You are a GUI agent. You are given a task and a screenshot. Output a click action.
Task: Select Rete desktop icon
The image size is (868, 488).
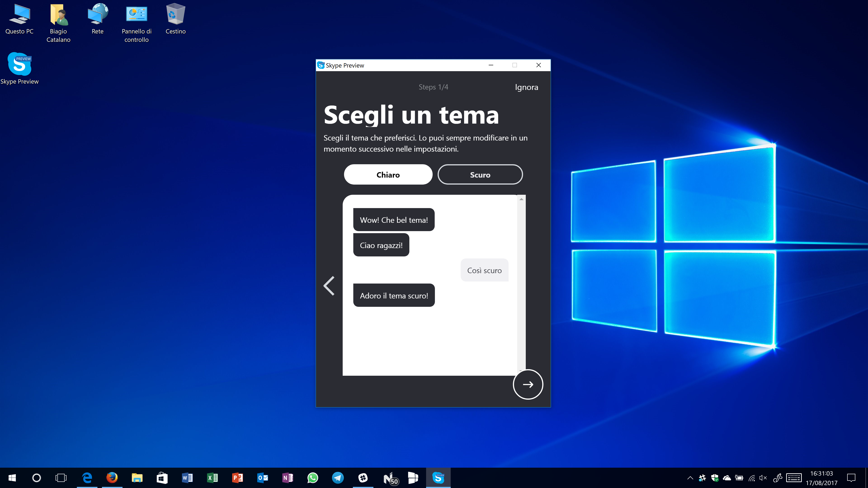[x=97, y=19]
